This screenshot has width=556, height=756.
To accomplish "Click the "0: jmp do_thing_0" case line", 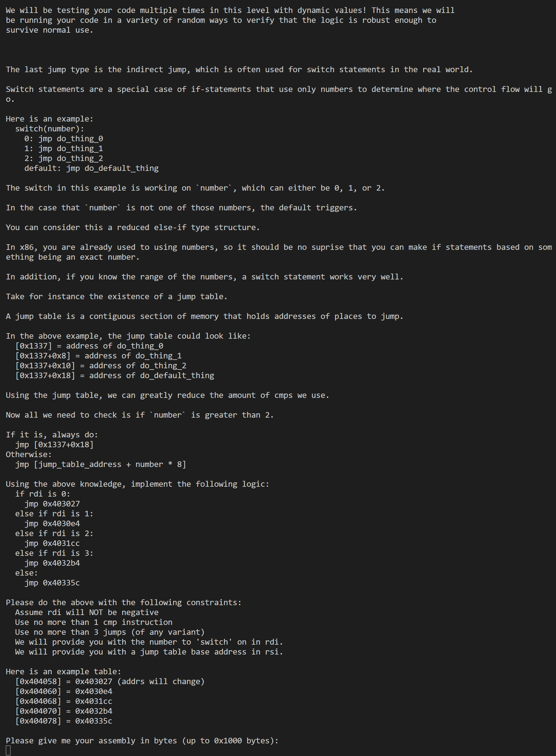I will pos(64,138).
